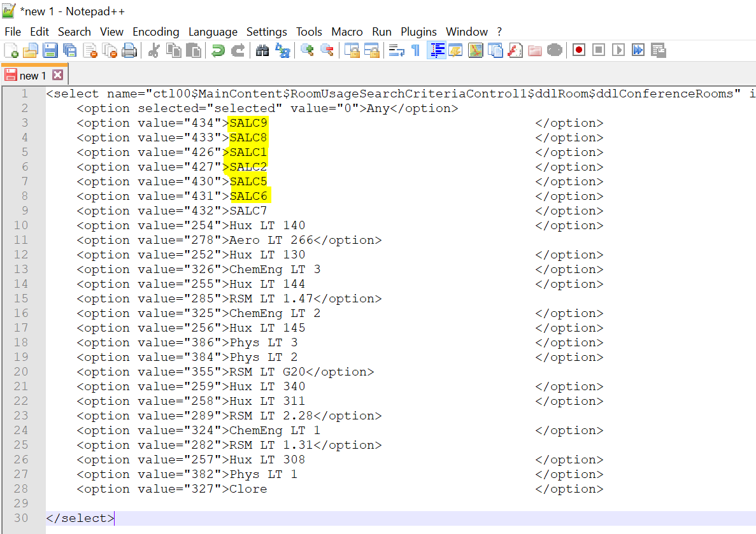Undo last change with green arrow
Image resolution: width=756 pixels, height=534 pixels.
click(x=218, y=50)
